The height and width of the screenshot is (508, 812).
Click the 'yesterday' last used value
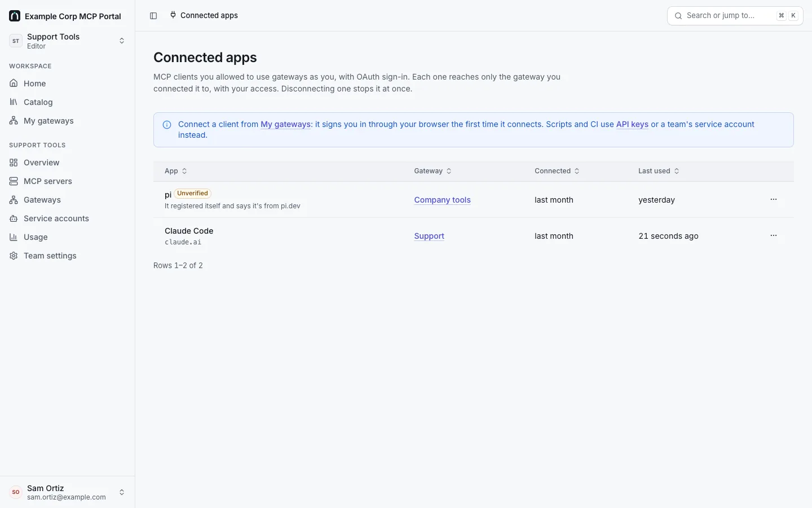coord(656,200)
